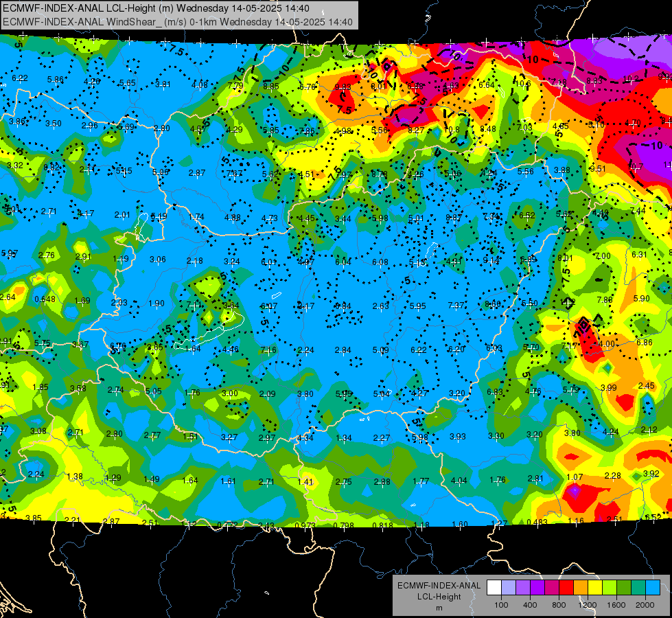Click the sky blue legend swatch

click(653, 588)
